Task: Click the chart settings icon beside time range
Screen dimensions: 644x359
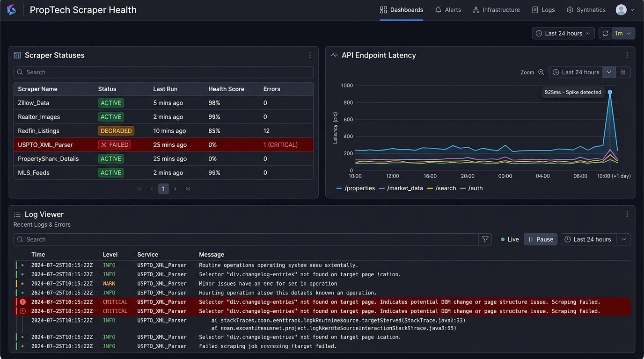Action: pyautogui.click(x=623, y=72)
